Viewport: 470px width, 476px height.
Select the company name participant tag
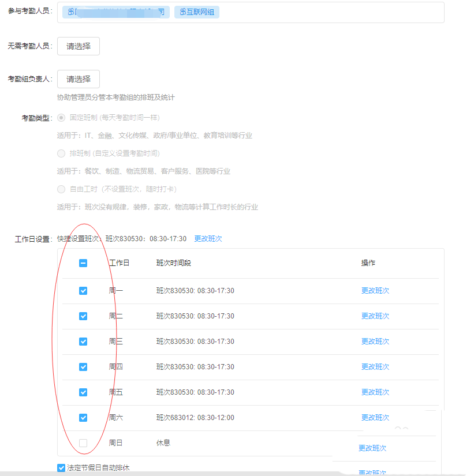pyautogui.click(x=115, y=12)
